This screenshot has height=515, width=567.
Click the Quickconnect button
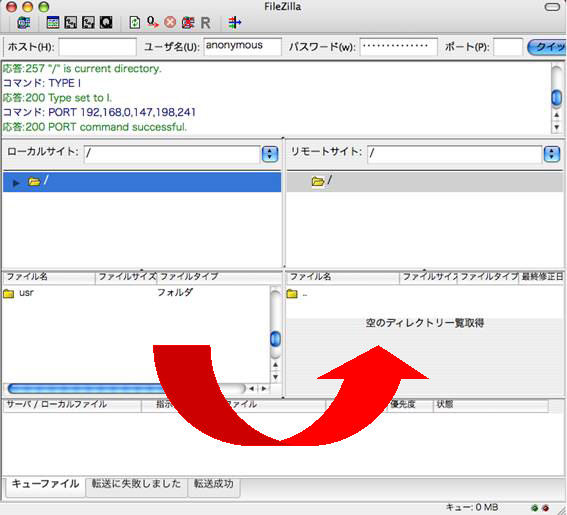click(x=547, y=47)
